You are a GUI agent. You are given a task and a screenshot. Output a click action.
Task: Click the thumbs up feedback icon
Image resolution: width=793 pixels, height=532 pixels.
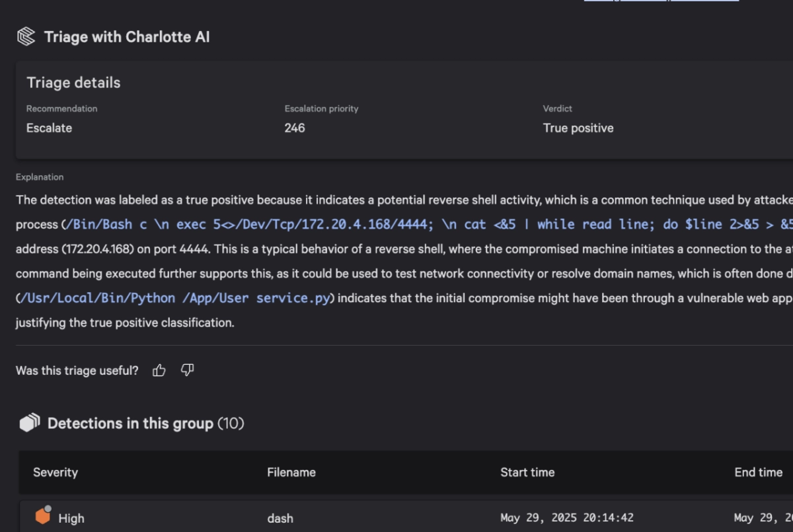(159, 371)
